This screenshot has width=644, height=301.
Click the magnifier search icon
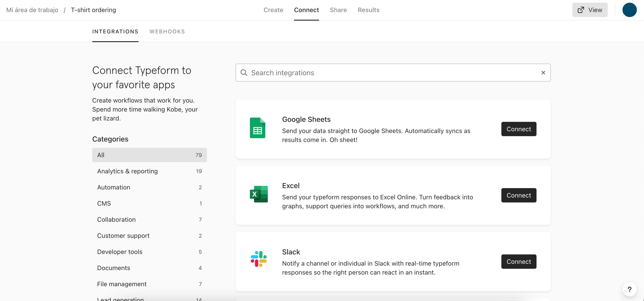(x=244, y=73)
